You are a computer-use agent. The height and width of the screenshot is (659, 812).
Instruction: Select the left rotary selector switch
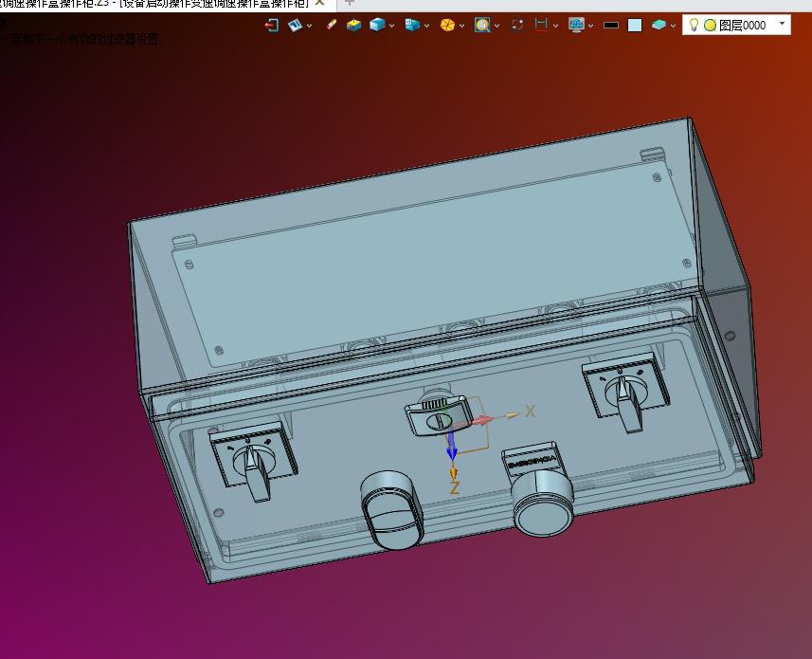coord(254,461)
